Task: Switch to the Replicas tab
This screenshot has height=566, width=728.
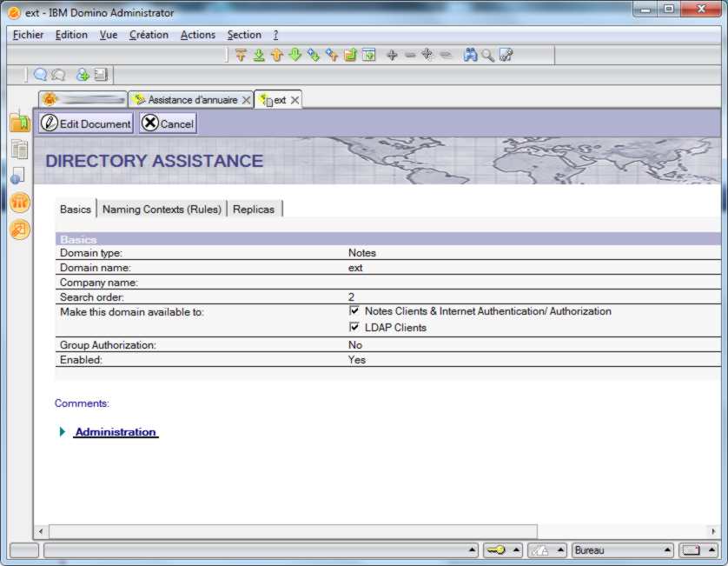Action: pos(254,210)
